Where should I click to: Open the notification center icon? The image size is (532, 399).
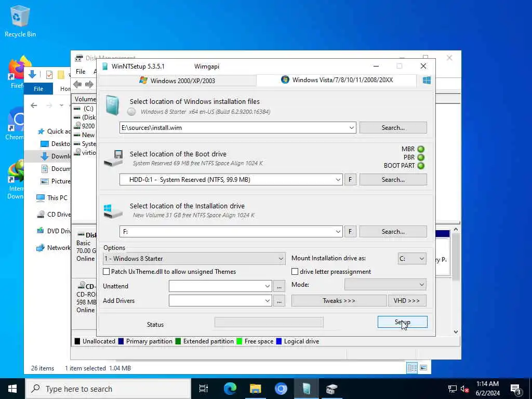[515, 389]
